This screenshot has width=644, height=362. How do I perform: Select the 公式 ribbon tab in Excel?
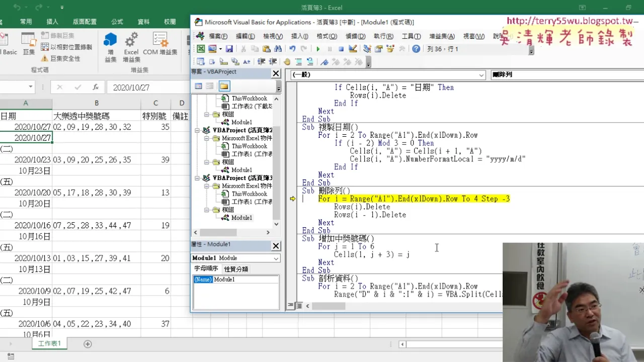pos(117,22)
